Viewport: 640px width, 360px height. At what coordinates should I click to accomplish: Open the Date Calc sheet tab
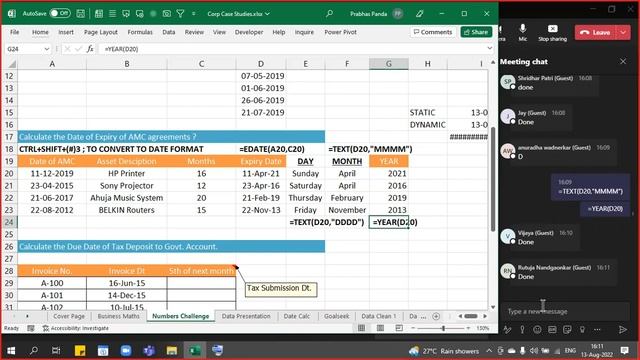tap(297, 316)
